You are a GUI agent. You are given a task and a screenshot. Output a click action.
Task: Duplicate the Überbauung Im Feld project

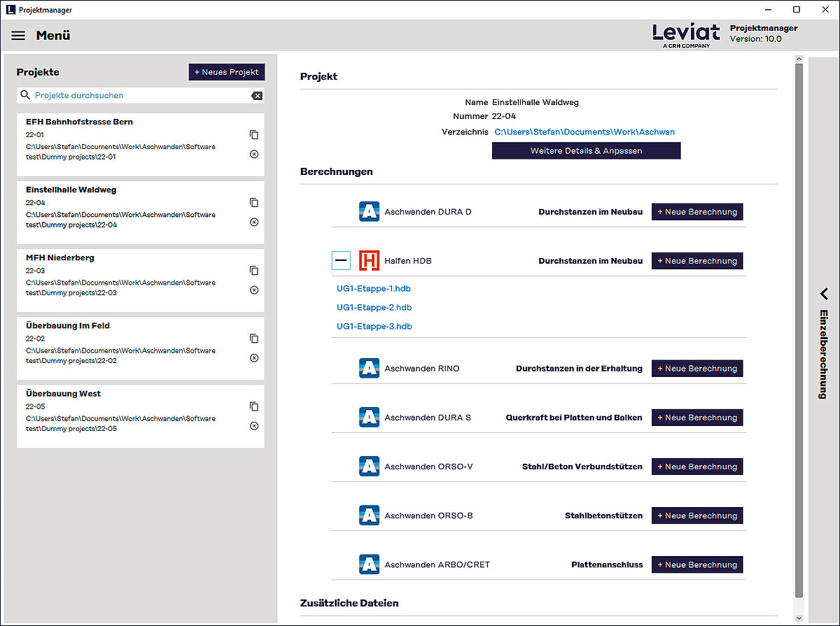(x=254, y=339)
